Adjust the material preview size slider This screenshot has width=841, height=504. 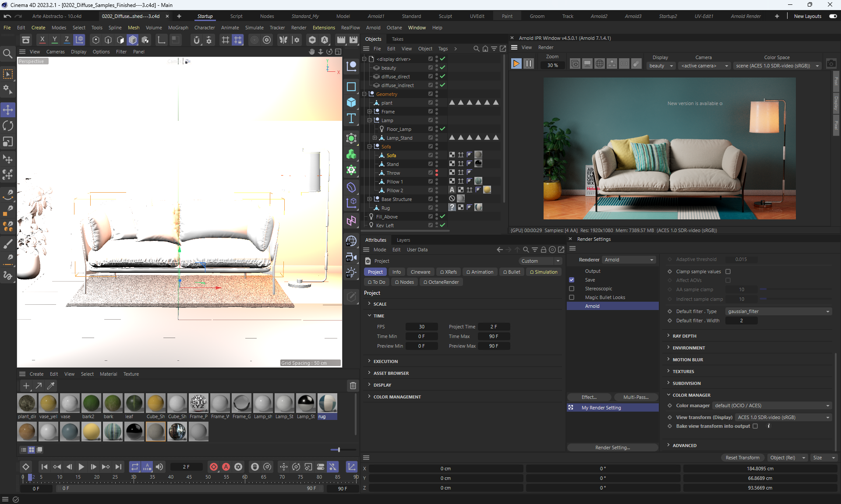point(339,450)
